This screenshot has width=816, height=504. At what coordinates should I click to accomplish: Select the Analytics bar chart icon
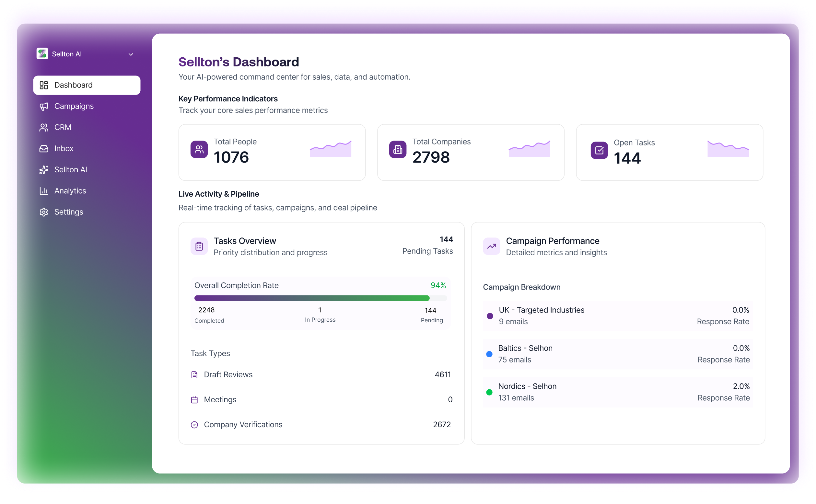pyautogui.click(x=44, y=191)
